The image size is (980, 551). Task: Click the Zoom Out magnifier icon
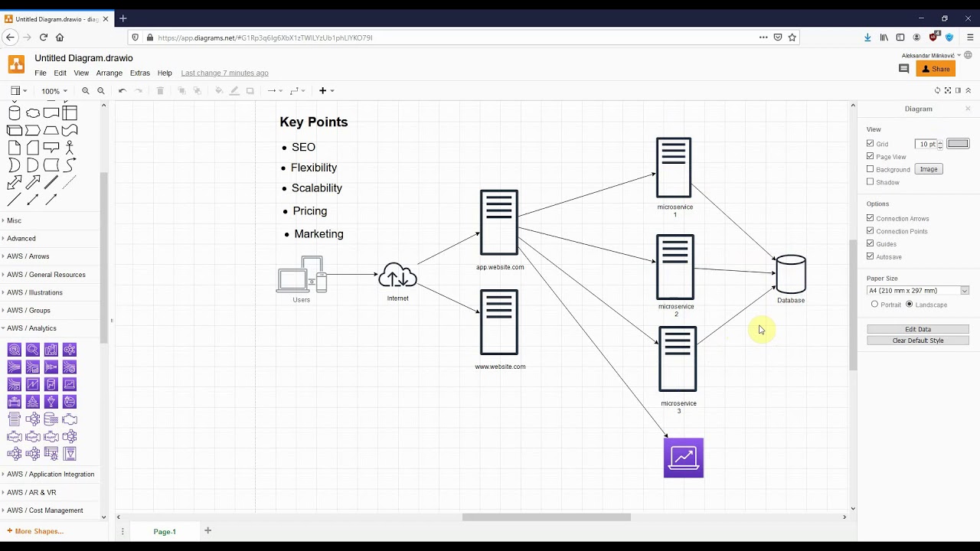tap(101, 91)
